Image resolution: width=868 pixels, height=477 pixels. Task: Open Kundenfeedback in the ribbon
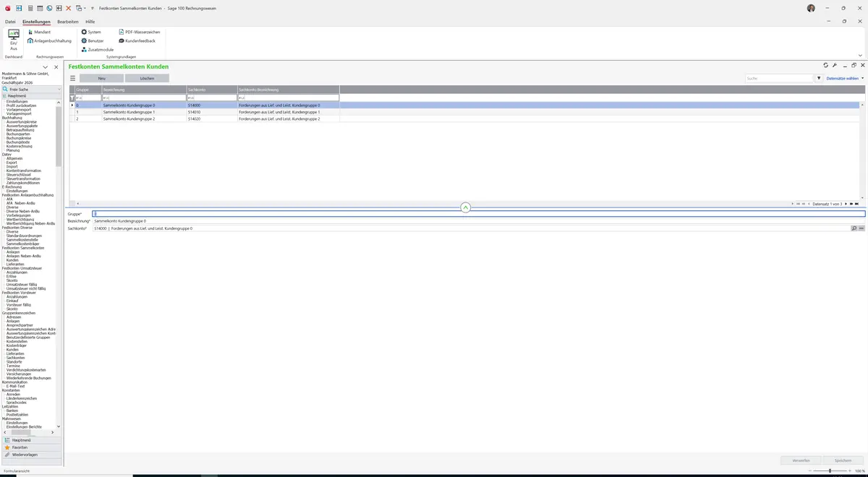pos(137,41)
